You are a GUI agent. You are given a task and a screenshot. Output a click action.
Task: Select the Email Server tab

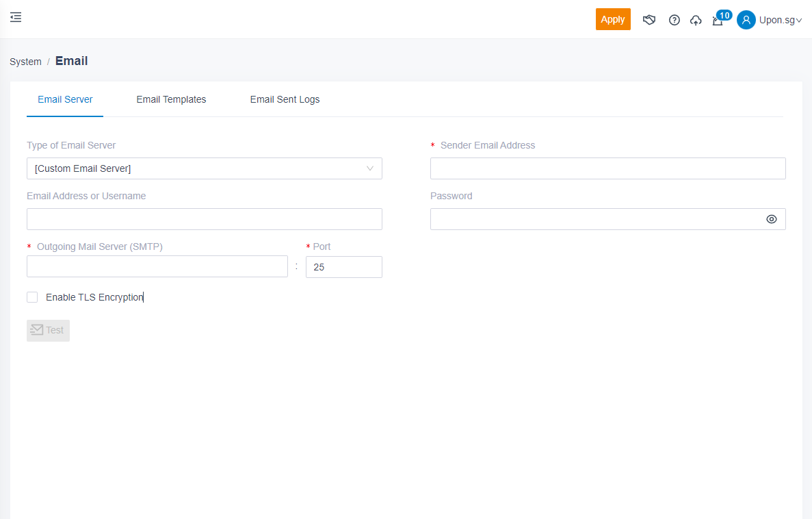pyautogui.click(x=65, y=99)
